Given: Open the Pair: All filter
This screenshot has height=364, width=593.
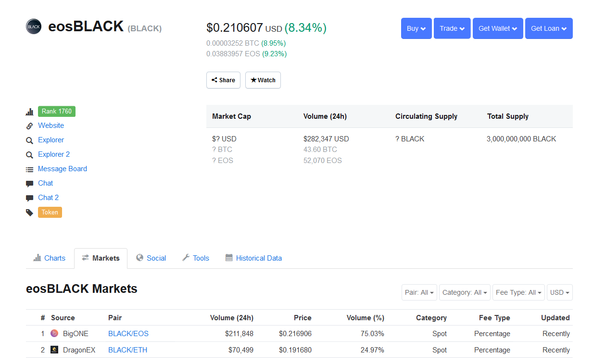Looking at the screenshot, I should point(419,292).
